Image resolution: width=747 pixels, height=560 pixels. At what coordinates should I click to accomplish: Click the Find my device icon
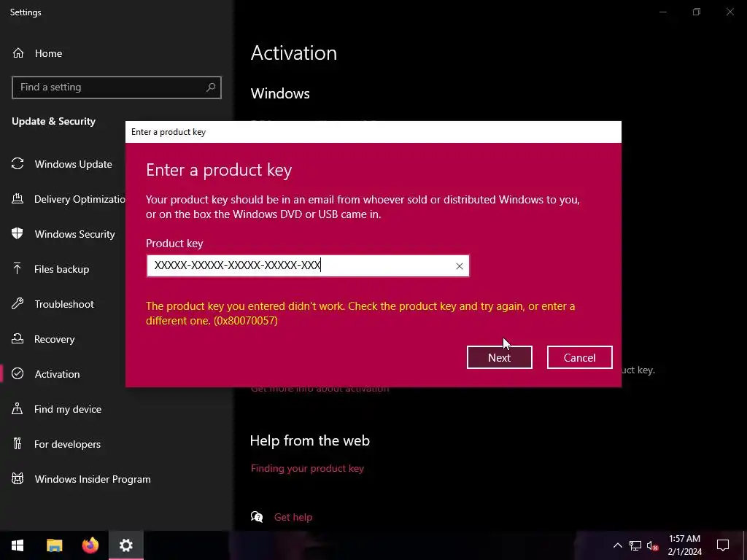click(x=18, y=408)
